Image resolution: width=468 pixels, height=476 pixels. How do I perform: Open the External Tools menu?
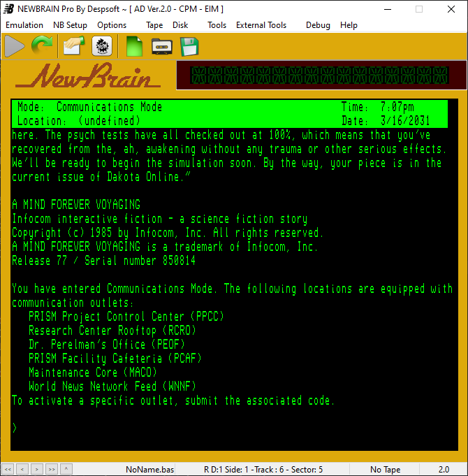pos(261,25)
